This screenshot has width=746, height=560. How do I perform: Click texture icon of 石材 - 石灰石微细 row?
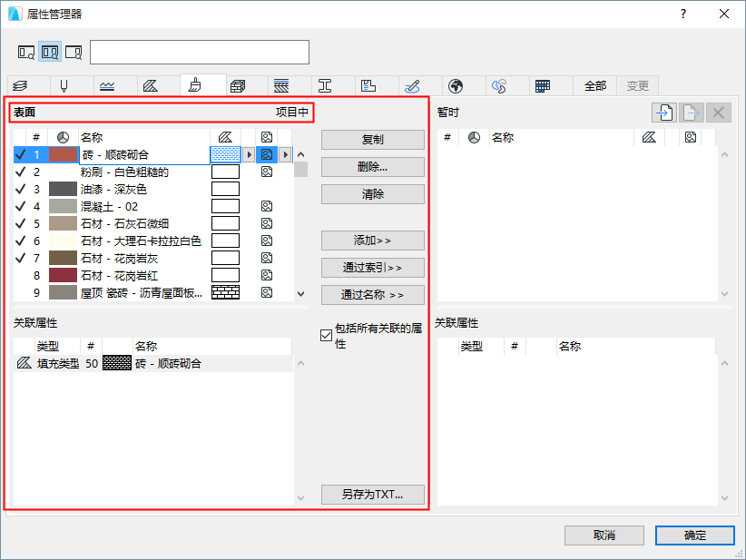coord(267,223)
